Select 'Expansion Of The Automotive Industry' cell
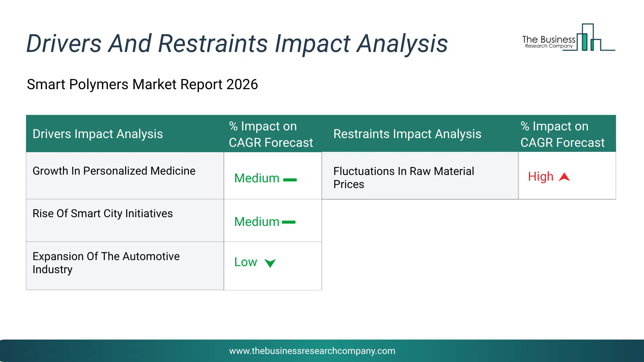The width and height of the screenshot is (644, 362). (x=125, y=266)
